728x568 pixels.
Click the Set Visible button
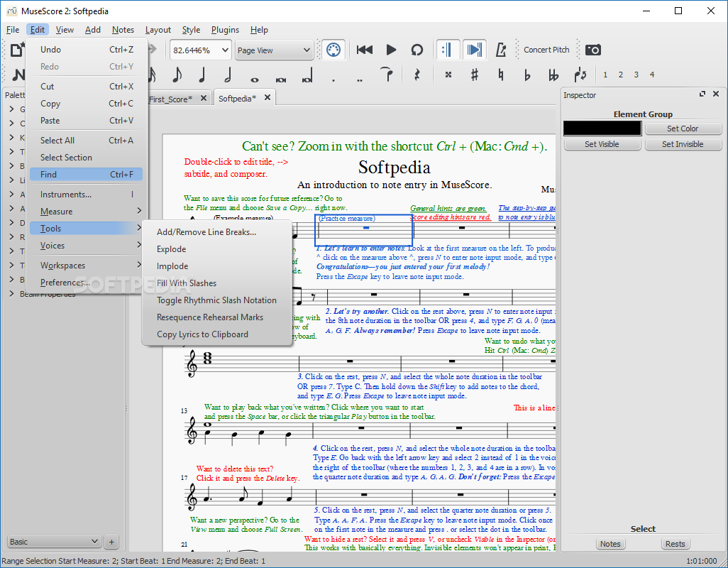[602, 144]
